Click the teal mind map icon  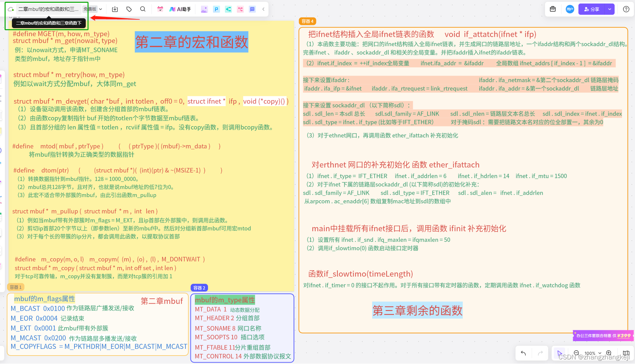[x=228, y=9]
